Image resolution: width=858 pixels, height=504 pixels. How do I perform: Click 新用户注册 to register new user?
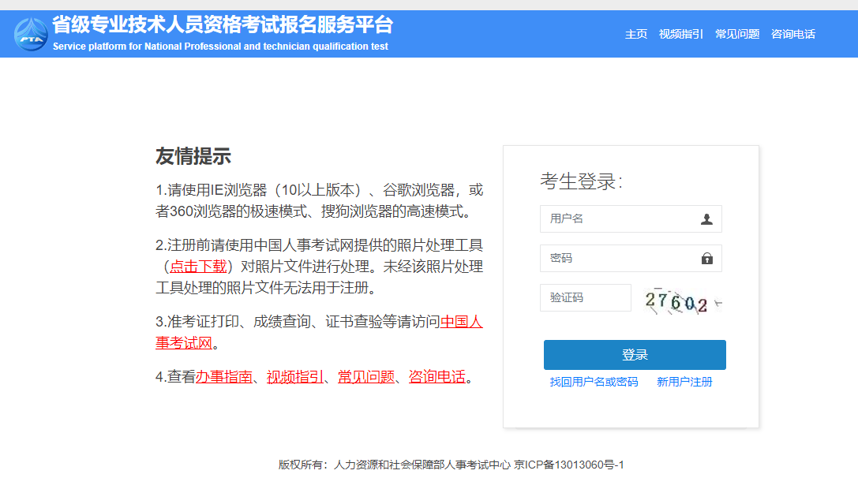683,381
